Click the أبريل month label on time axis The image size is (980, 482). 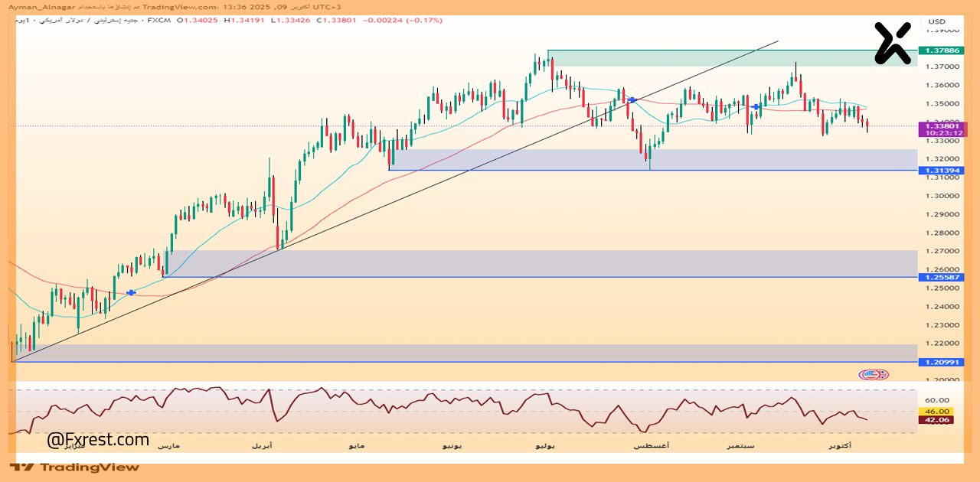click(262, 445)
